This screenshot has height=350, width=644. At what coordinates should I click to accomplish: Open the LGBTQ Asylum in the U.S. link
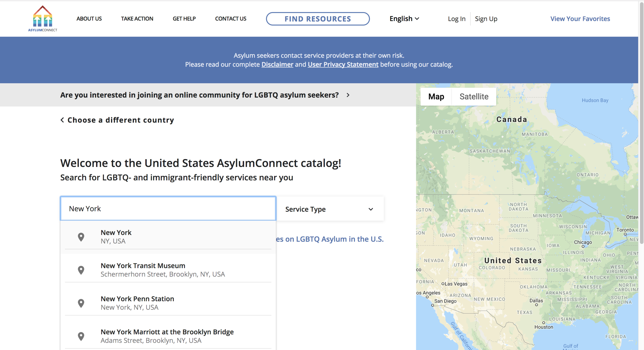pyautogui.click(x=330, y=239)
